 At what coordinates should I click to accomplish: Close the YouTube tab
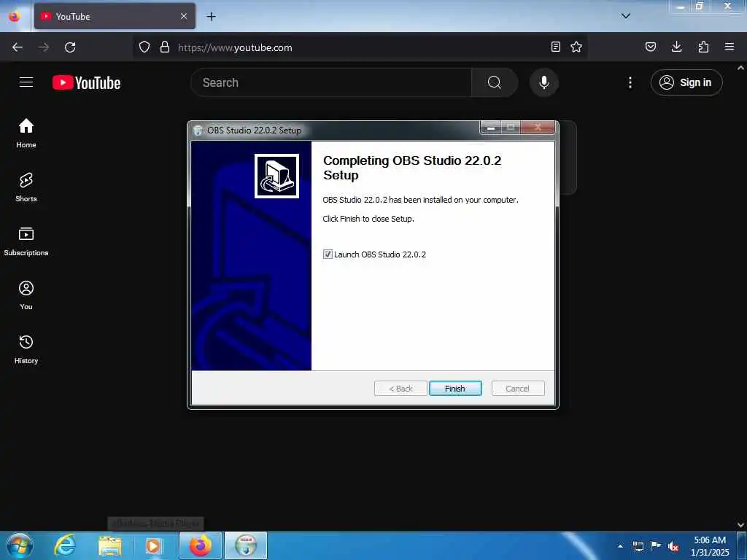point(184,16)
